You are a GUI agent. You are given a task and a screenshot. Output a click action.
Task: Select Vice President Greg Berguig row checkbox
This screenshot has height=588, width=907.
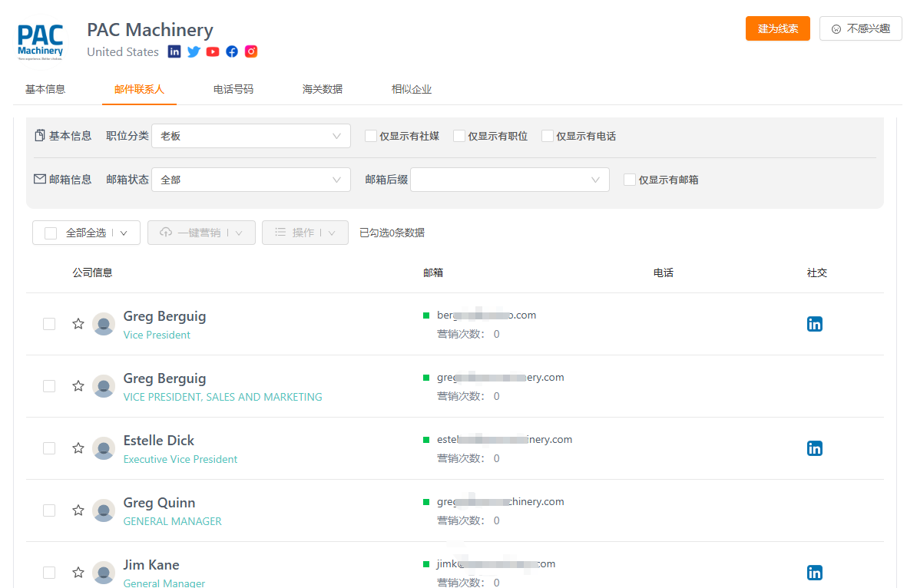49,324
